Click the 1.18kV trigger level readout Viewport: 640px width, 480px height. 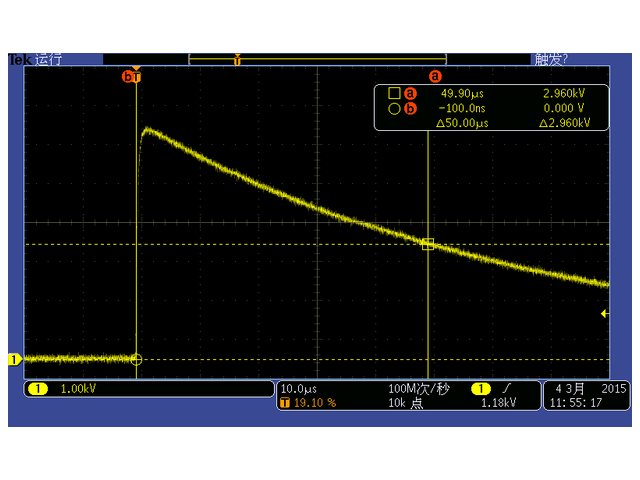click(498, 403)
